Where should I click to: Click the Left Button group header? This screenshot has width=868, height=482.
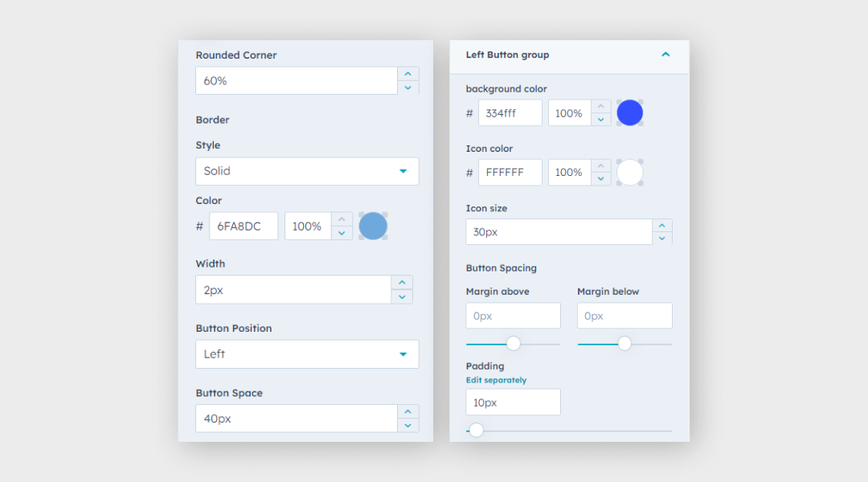(508, 55)
